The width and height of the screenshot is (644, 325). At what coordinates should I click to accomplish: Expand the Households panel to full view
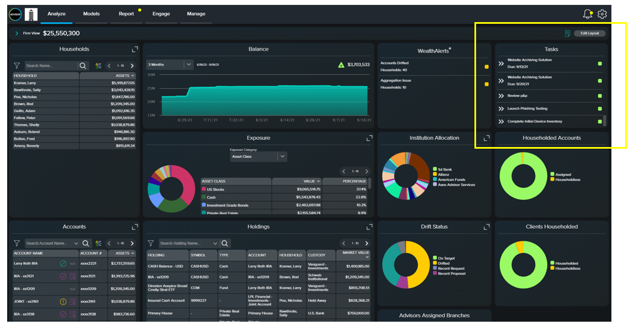135,50
